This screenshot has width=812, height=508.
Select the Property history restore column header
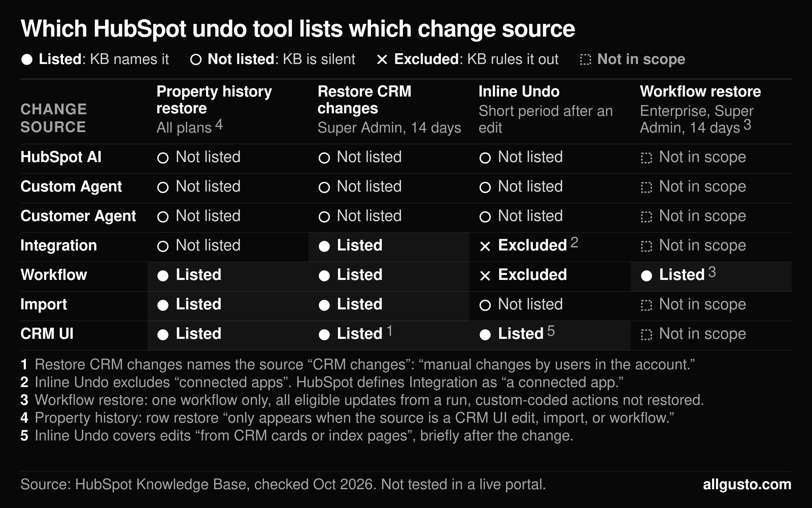[214, 100]
